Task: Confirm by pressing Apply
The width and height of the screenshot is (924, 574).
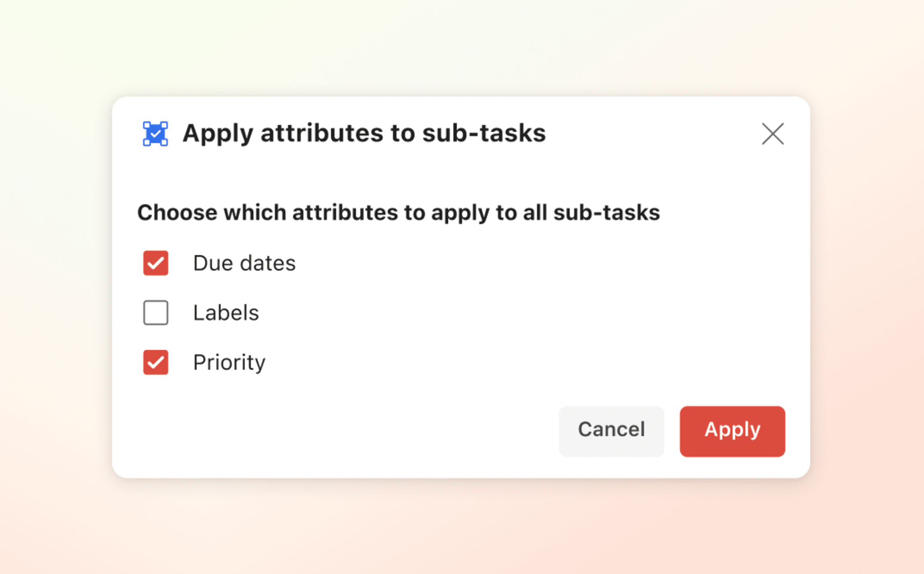Action: (732, 430)
